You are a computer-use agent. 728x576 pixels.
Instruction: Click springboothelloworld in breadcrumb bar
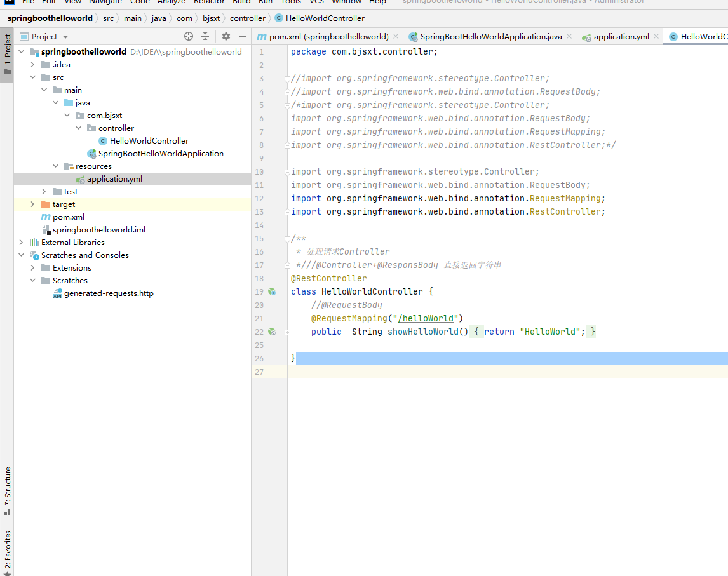pyautogui.click(x=50, y=18)
